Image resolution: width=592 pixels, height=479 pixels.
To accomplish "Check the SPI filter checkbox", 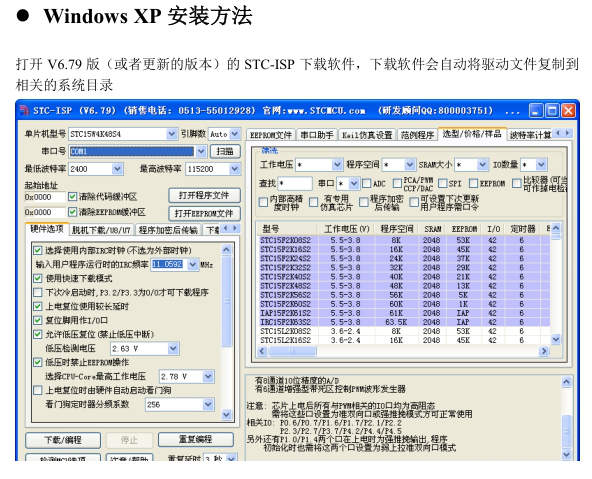I will [x=442, y=183].
